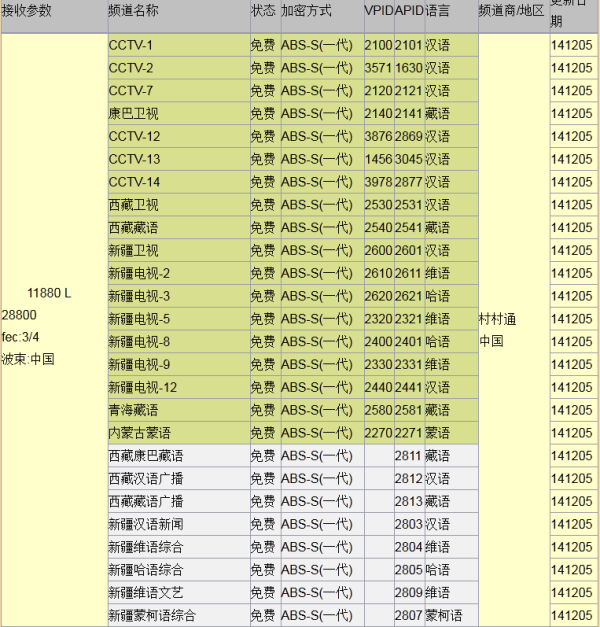Screen dimensions: 600x627
Task: Select the CCTV-2 channel name
Action: point(130,68)
